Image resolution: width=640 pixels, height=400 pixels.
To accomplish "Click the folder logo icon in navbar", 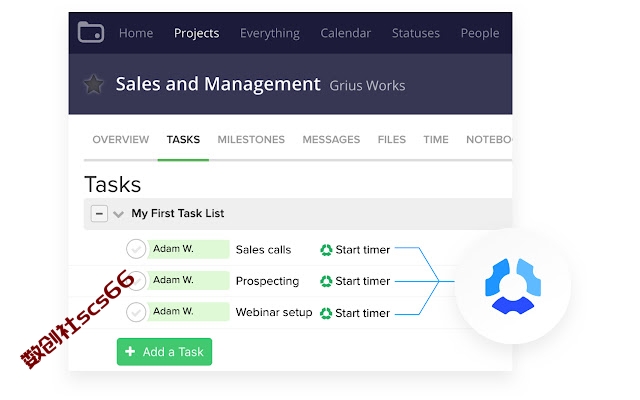I will (x=91, y=32).
